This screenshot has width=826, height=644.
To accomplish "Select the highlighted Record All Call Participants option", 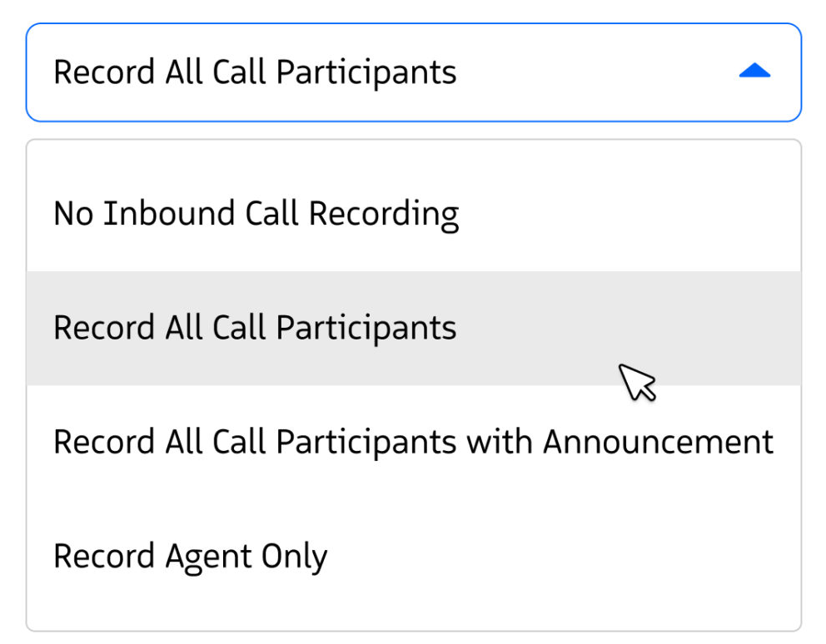I will [255, 328].
